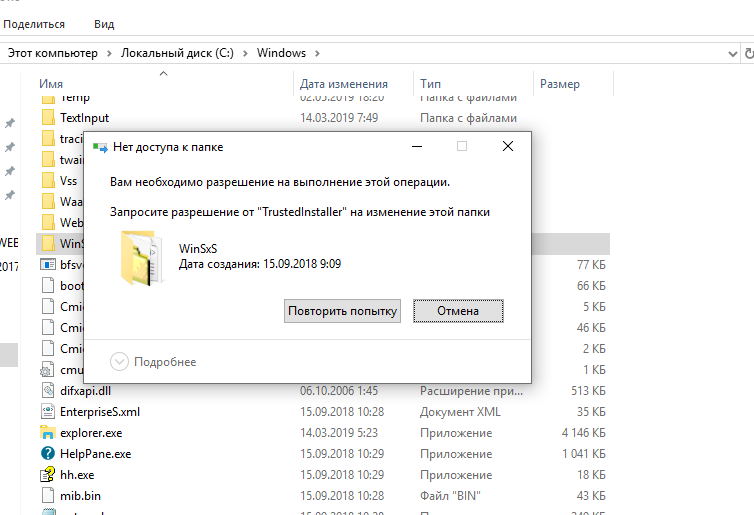Click the 513 КБ size value

tap(588, 390)
